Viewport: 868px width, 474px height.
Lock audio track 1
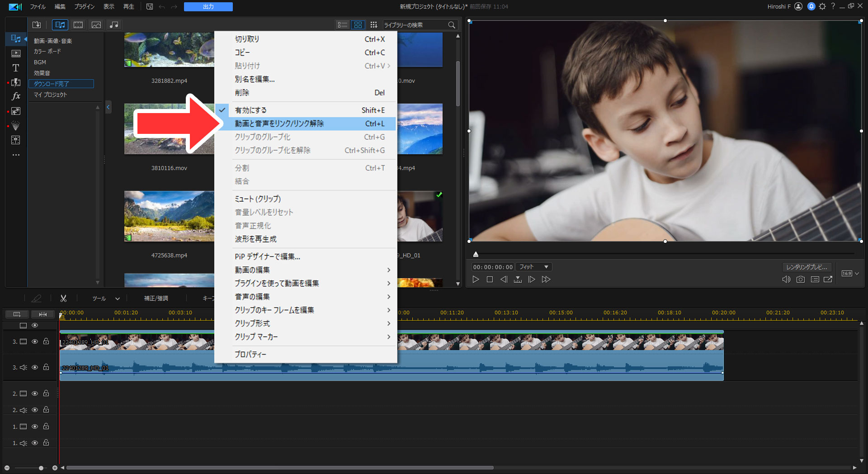click(46, 443)
